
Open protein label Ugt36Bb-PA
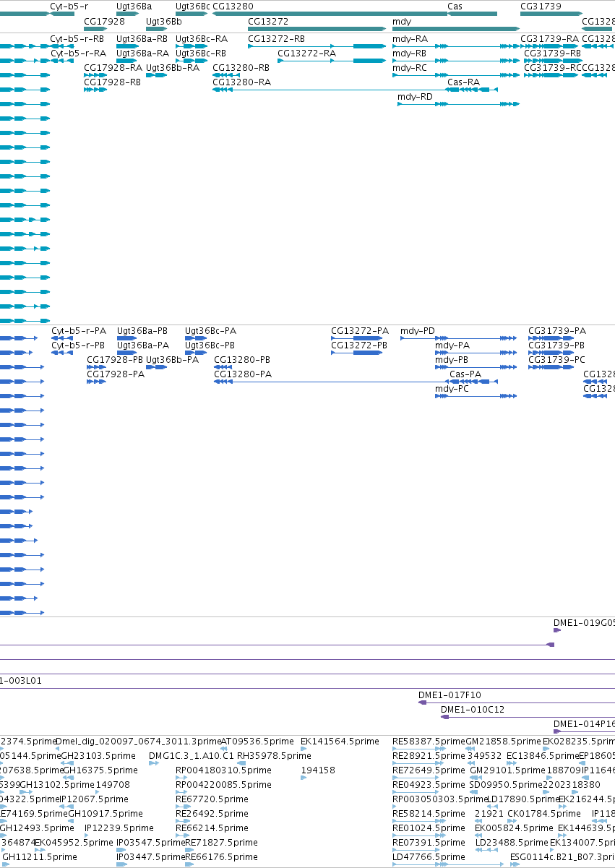pyautogui.click(x=173, y=359)
